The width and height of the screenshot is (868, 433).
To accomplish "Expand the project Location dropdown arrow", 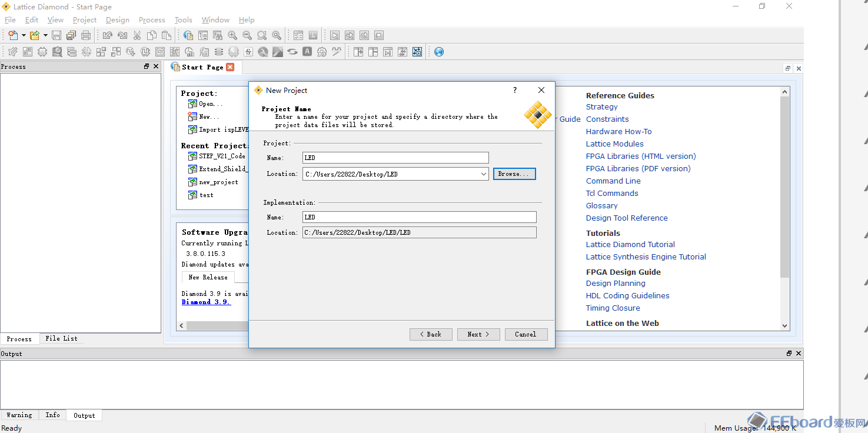I will click(x=483, y=174).
